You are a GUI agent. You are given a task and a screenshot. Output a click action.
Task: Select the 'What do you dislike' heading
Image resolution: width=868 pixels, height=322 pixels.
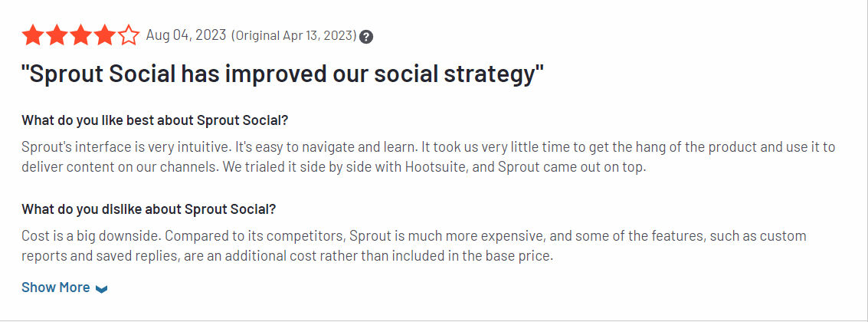click(149, 209)
